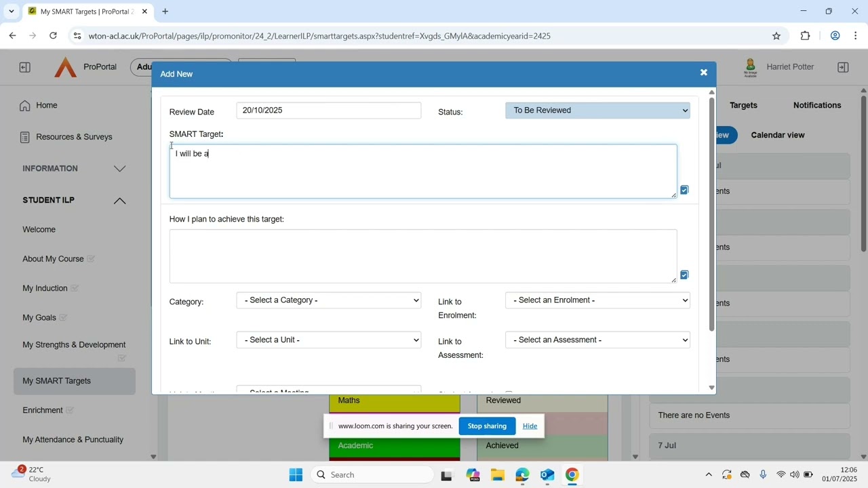
Task: Open My Goals
Action: 39,318
